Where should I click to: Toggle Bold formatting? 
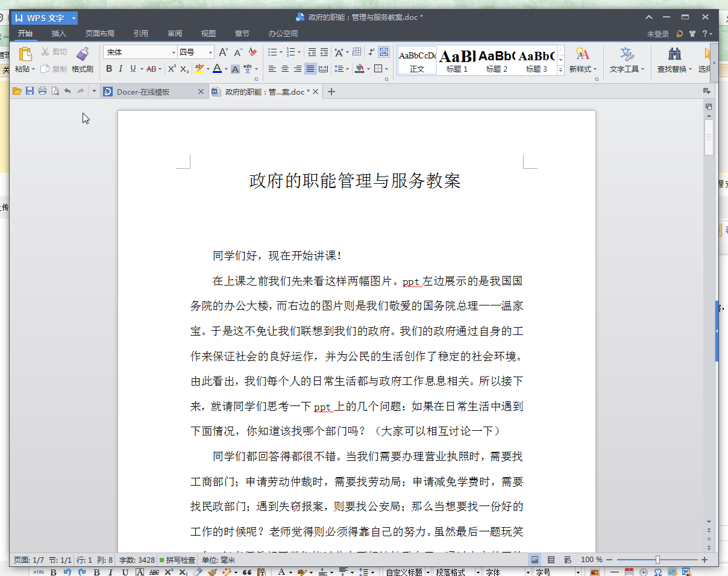(109, 69)
